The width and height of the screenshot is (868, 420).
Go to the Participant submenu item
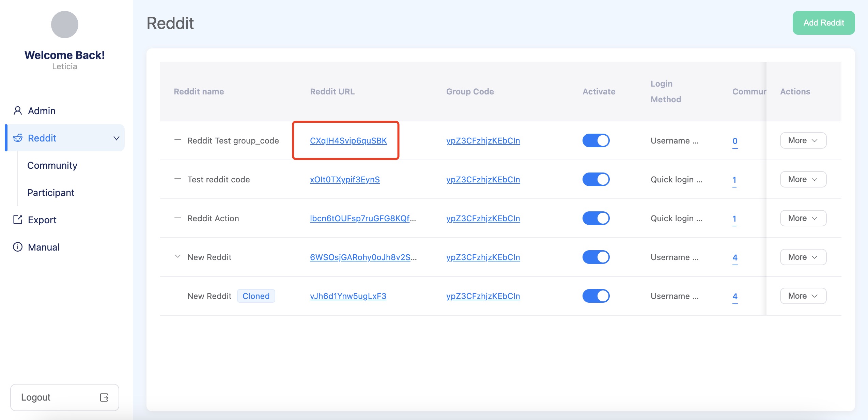[x=51, y=193]
